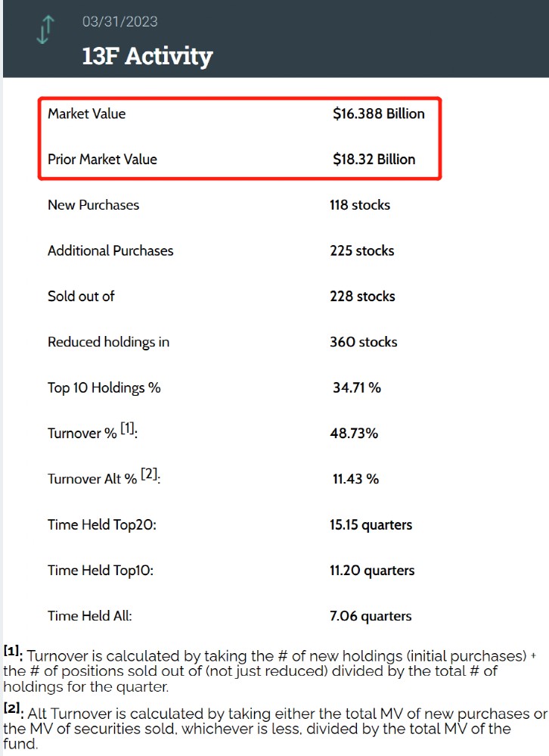Select the $16.388 Billion value
Image resolution: width=549 pixels, height=756 pixels.
click(378, 114)
